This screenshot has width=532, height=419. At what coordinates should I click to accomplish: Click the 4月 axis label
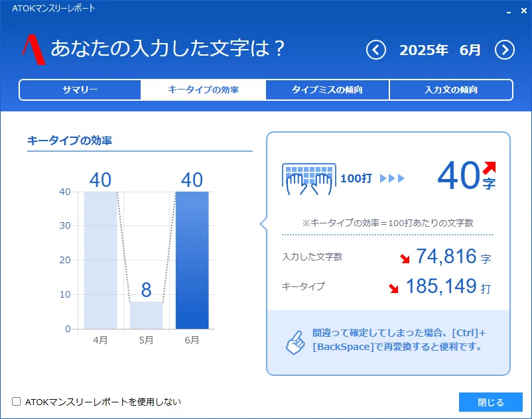pos(100,340)
